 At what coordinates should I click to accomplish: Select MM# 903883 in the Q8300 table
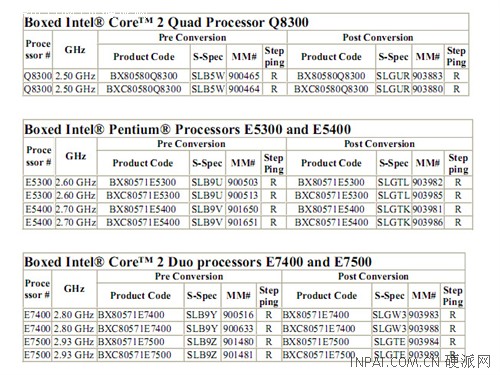[428, 76]
